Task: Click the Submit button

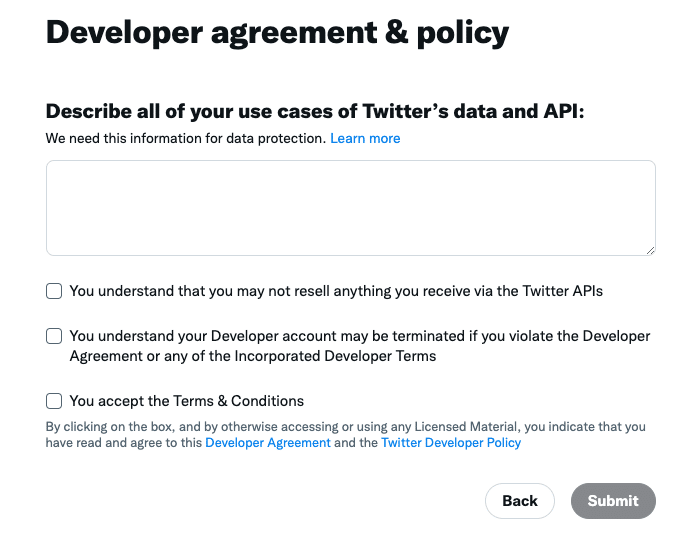Action: click(613, 501)
